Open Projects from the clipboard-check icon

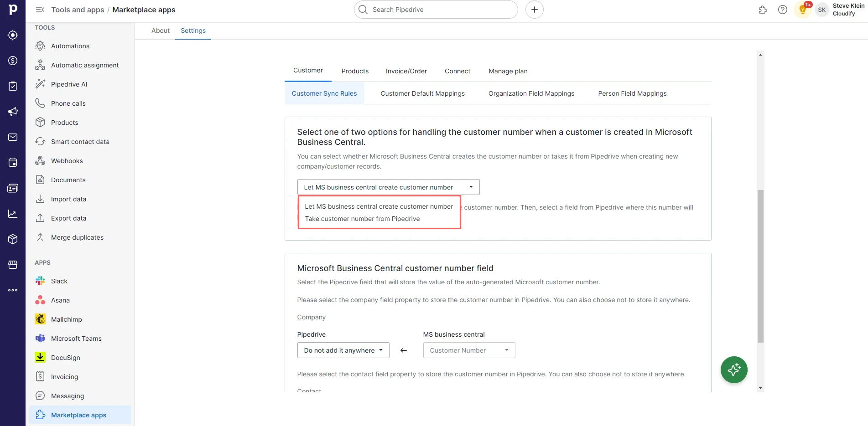click(13, 86)
